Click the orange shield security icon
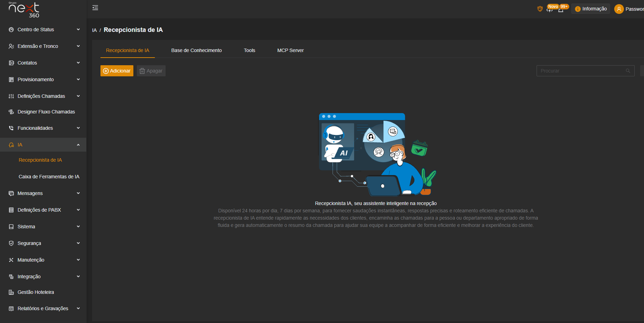 pyautogui.click(x=540, y=9)
